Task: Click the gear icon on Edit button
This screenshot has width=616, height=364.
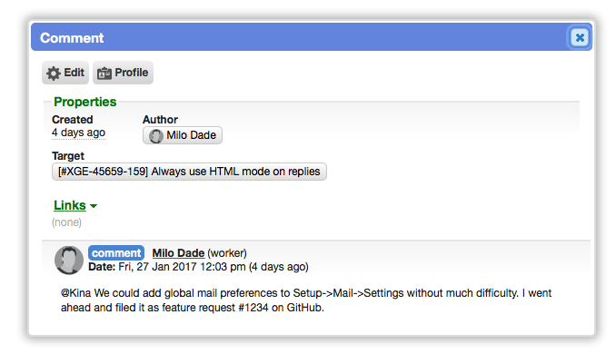Action: (54, 74)
